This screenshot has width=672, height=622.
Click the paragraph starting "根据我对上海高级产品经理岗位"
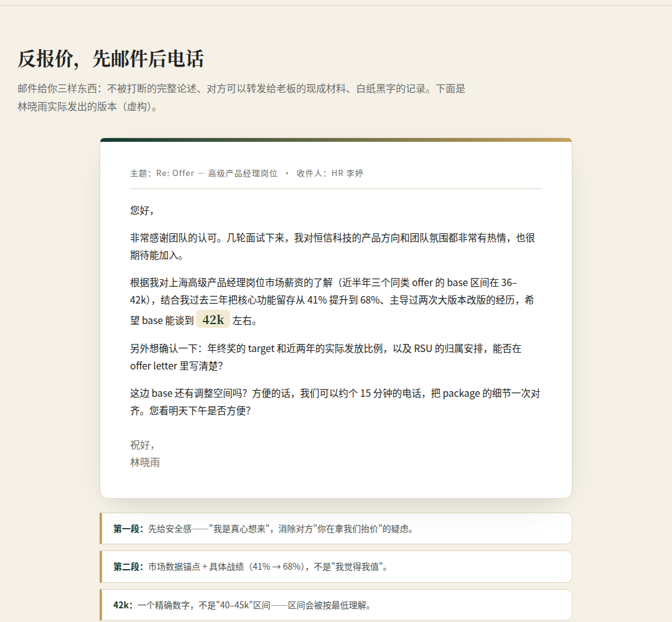tap(332, 301)
